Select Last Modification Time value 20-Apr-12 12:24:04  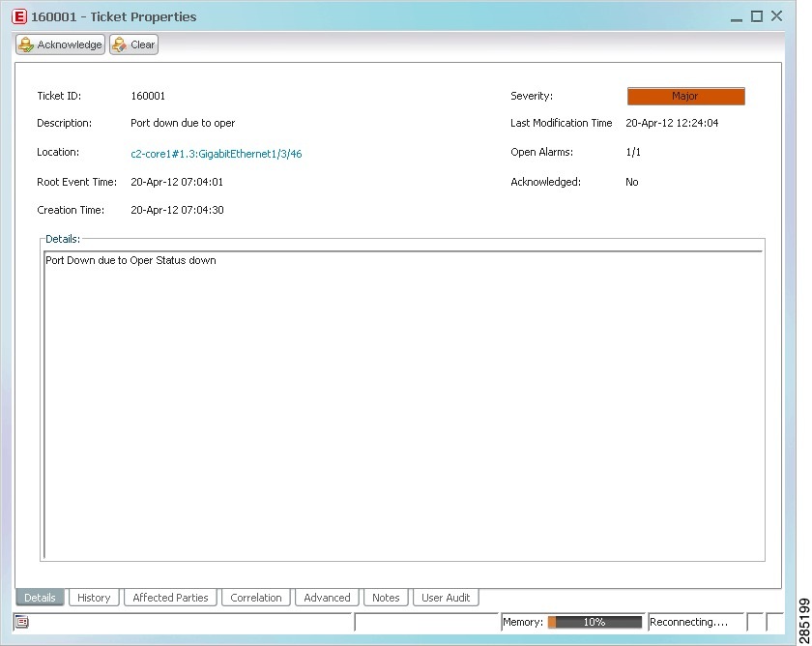[672, 123]
